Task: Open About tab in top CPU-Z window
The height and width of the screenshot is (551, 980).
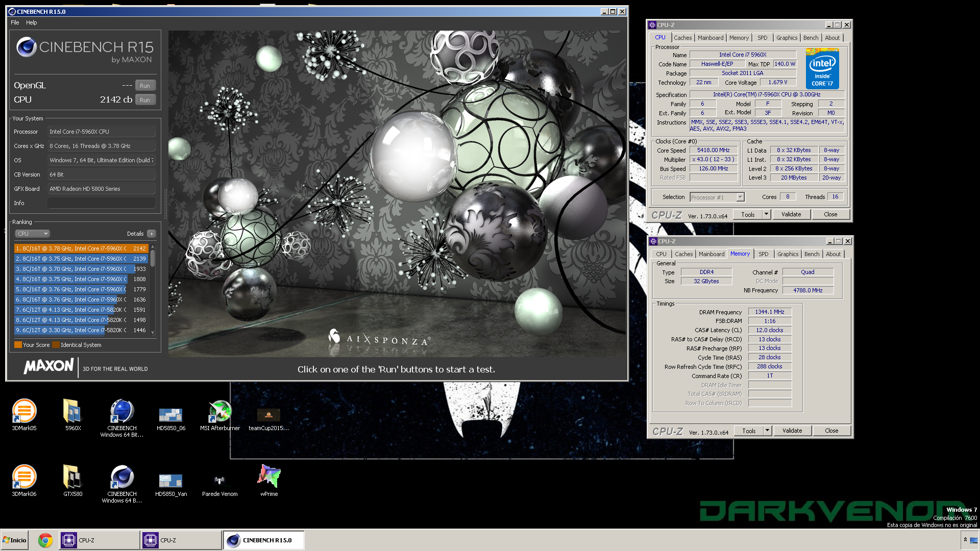Action: point(832,38)
